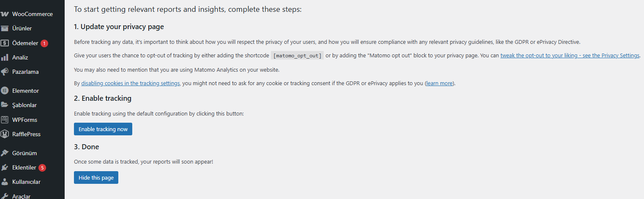Click the Analiz bar chart icon
644x199 pixels.
tap(5, 57)
